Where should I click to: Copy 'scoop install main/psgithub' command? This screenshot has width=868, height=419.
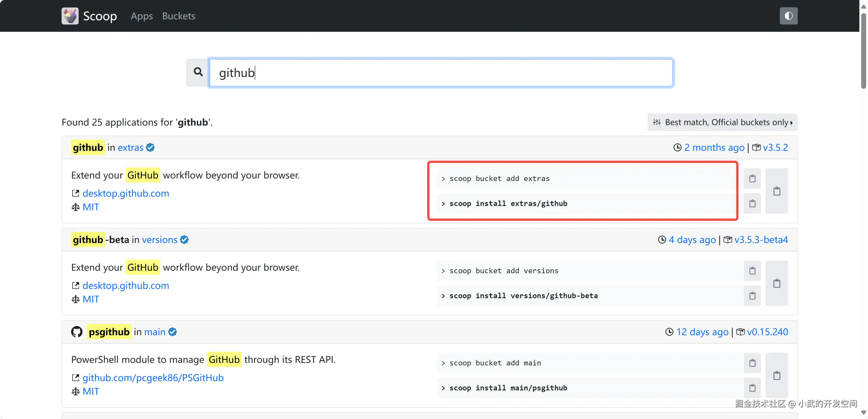752,388
